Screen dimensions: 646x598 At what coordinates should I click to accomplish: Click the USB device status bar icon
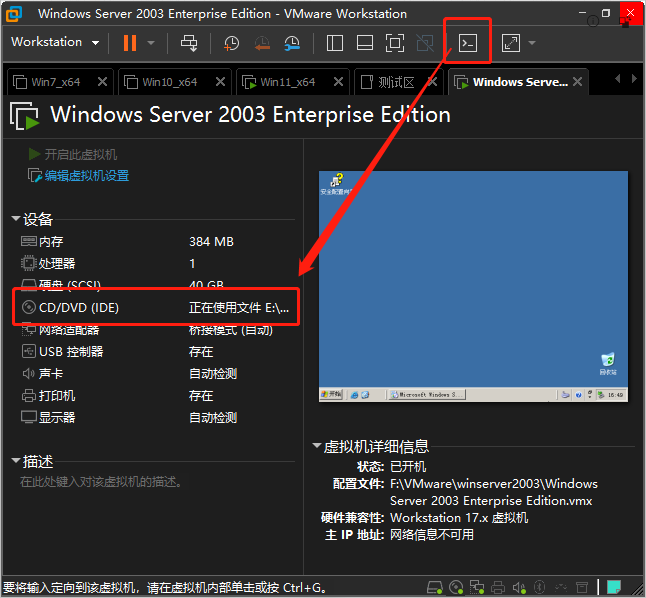point(561,587)
